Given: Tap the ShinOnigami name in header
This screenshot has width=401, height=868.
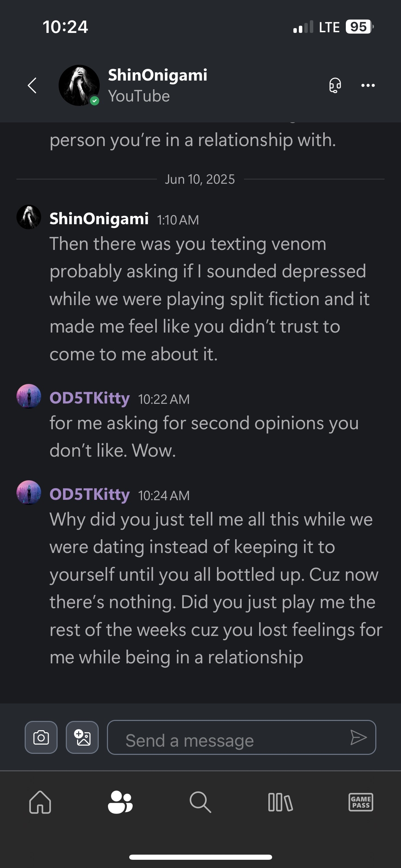Looking at the screenshot, I should pyautogui.click(x=157, y=75).
